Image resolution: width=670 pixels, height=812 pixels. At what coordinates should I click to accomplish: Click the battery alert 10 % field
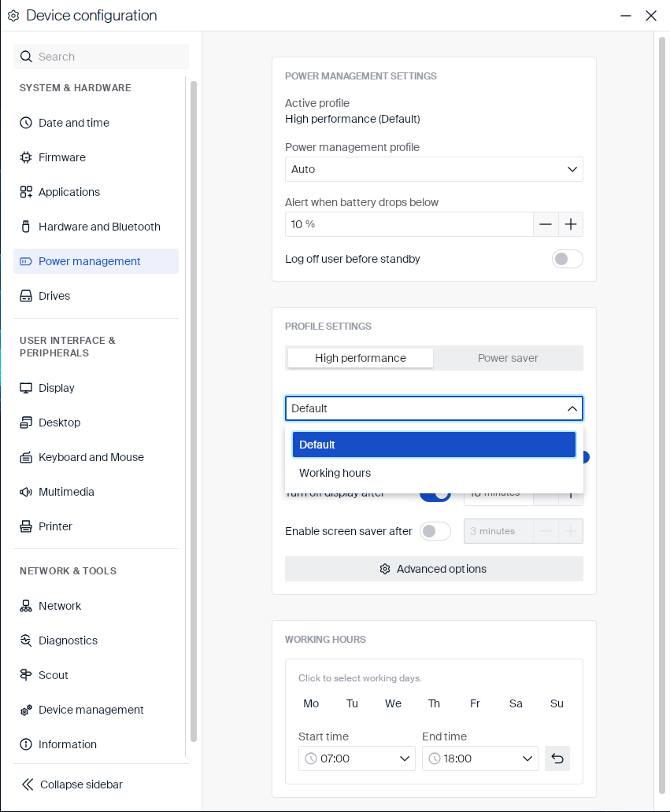point(409,224)
